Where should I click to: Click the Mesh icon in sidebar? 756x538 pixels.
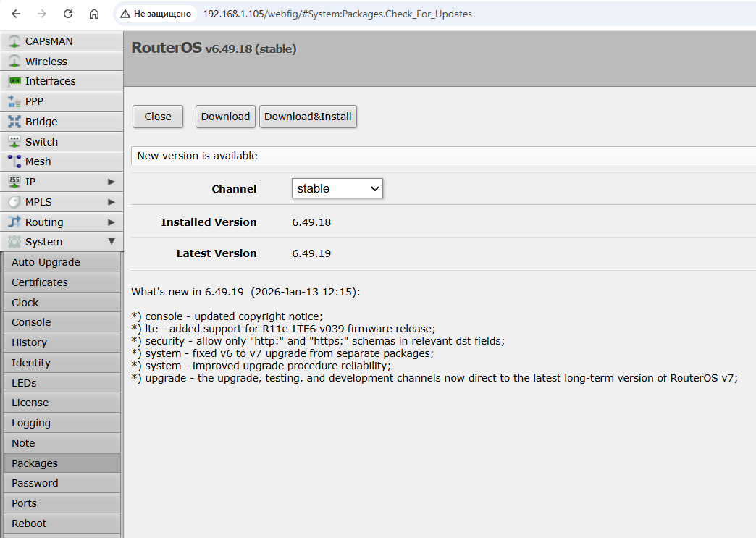[x=14, y=161]
